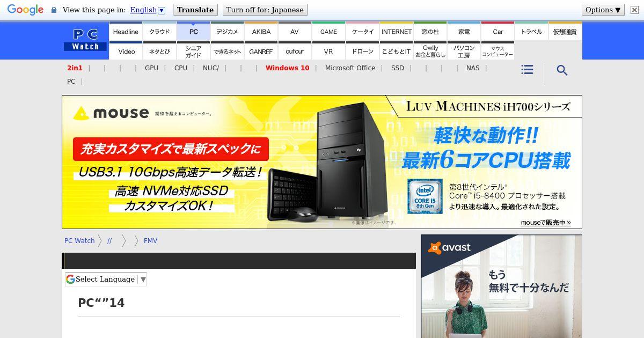Screen dimensions: 644x338
Task: Open the INTERNET tab
Action: point(396,31)
